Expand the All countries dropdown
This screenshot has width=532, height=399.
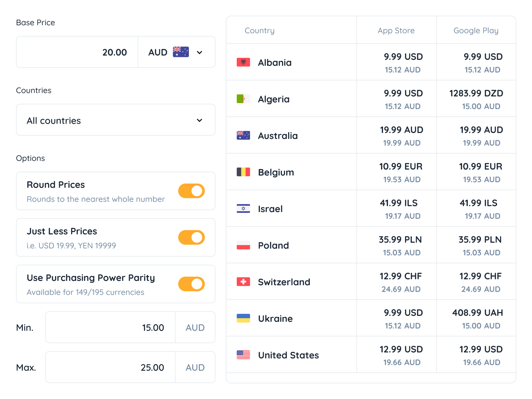tap(116, 120)
